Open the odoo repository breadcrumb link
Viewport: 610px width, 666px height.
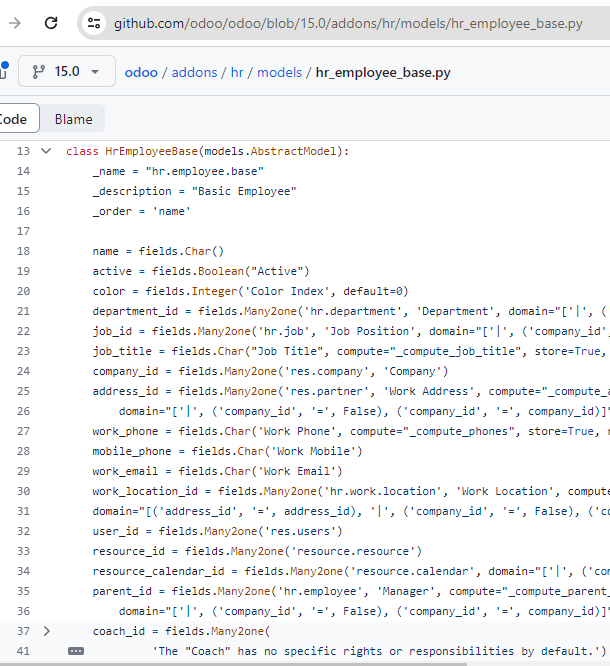(141, 73)
